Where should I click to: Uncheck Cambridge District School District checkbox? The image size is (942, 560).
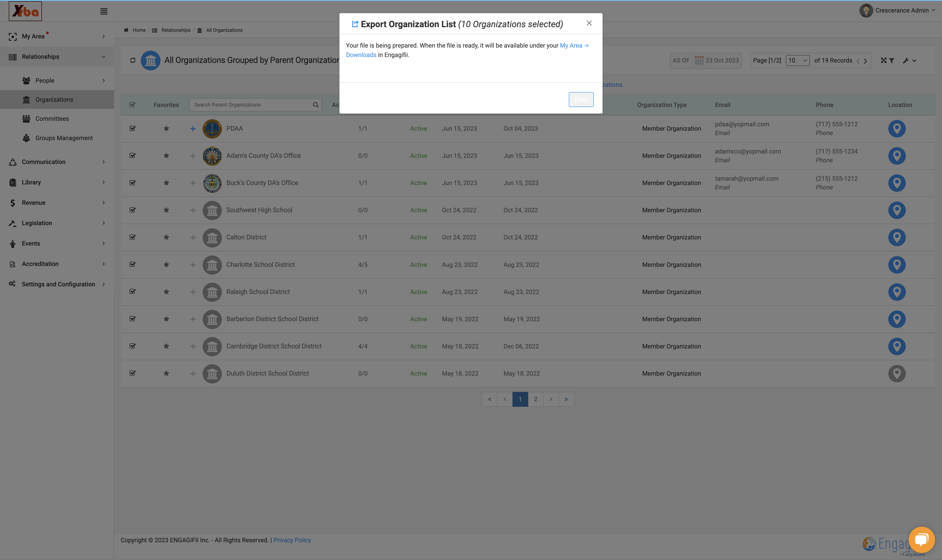click(x=132, y=346)
